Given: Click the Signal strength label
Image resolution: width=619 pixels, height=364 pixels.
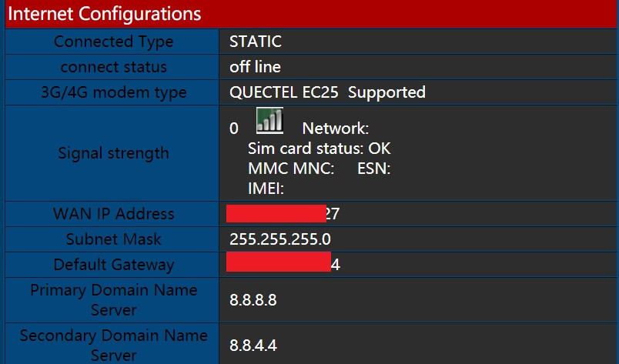Looking at the screenshot, I should pos(114,153).
